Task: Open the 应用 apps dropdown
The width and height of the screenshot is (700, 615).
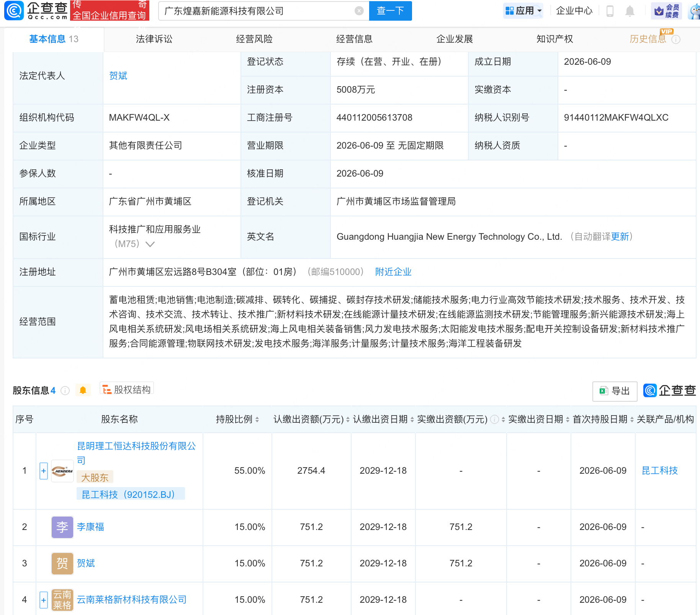Action: coord(523,11)
